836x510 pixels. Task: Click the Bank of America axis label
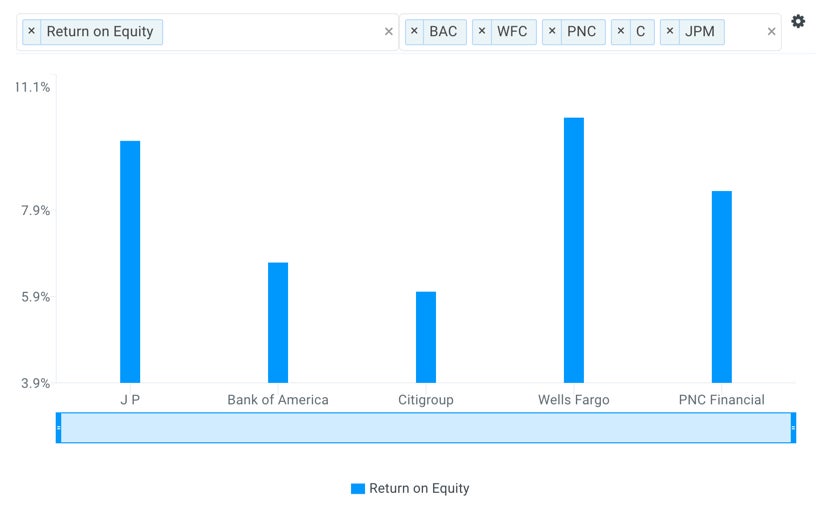coord(278,400)
